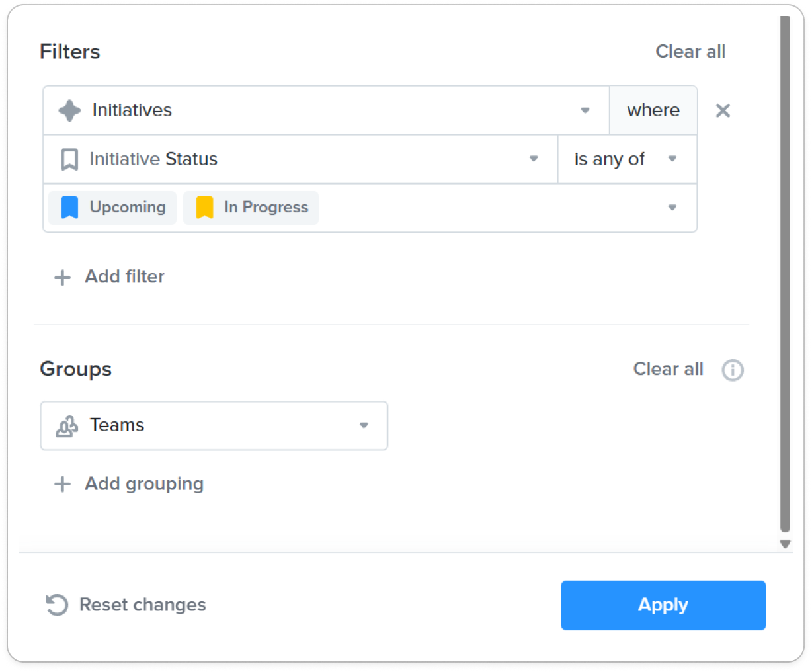Open the Initiatives entity dropdown arrow

click(x=585, y=110)
